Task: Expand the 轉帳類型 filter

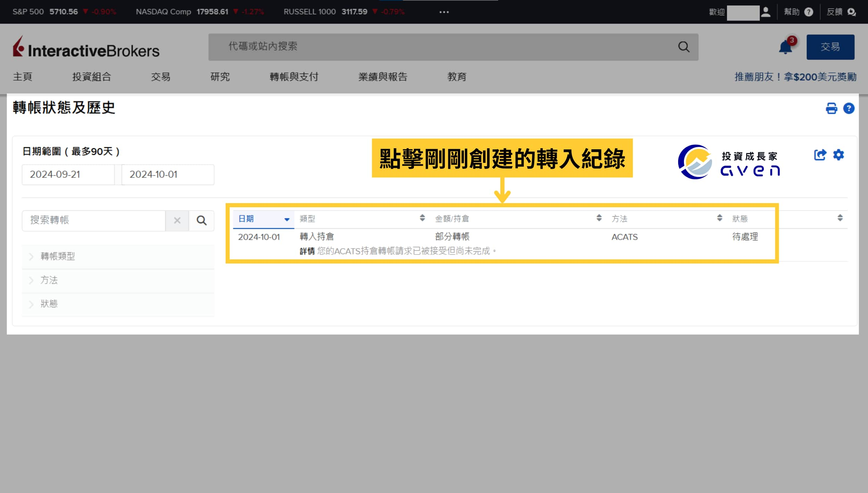Action: coord(118,257)
